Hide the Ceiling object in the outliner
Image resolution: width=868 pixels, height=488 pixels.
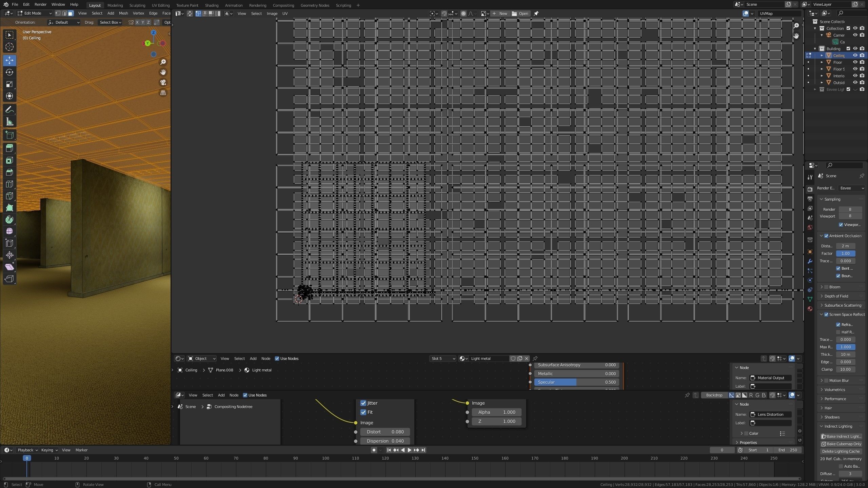point(855,55)
